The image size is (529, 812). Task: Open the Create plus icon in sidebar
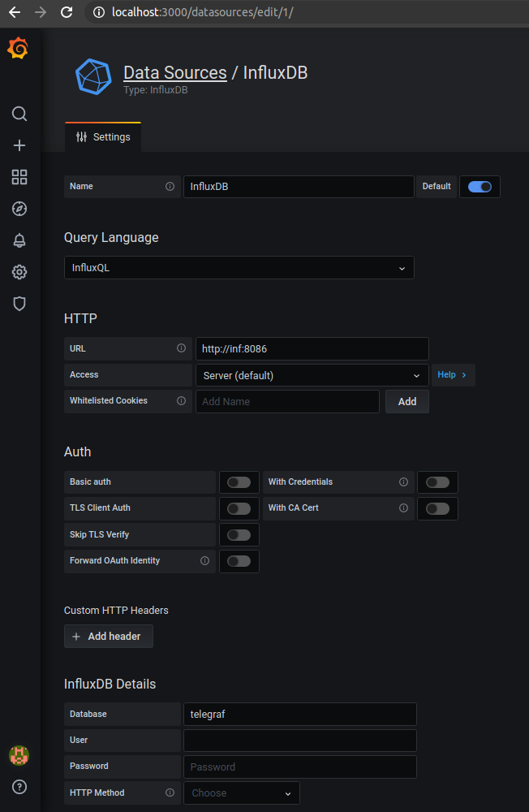coord(19,145)
